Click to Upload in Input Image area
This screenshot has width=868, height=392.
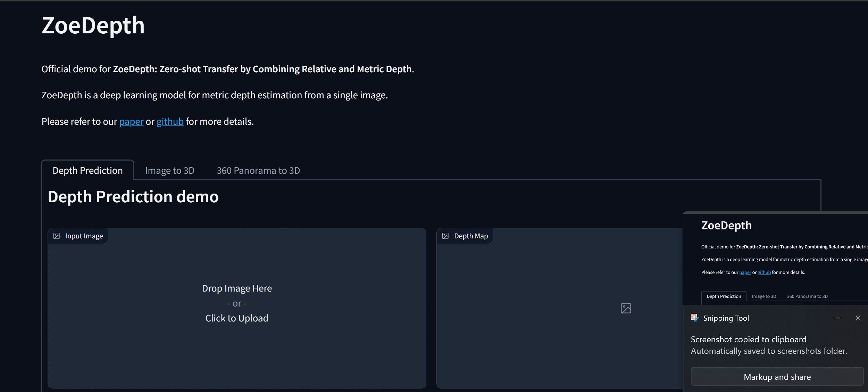pos(237,318)
